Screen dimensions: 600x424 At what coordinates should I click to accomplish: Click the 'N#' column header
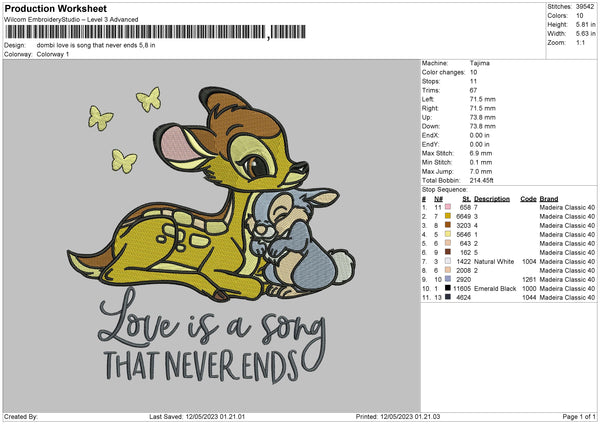click(x=439, y=199)
